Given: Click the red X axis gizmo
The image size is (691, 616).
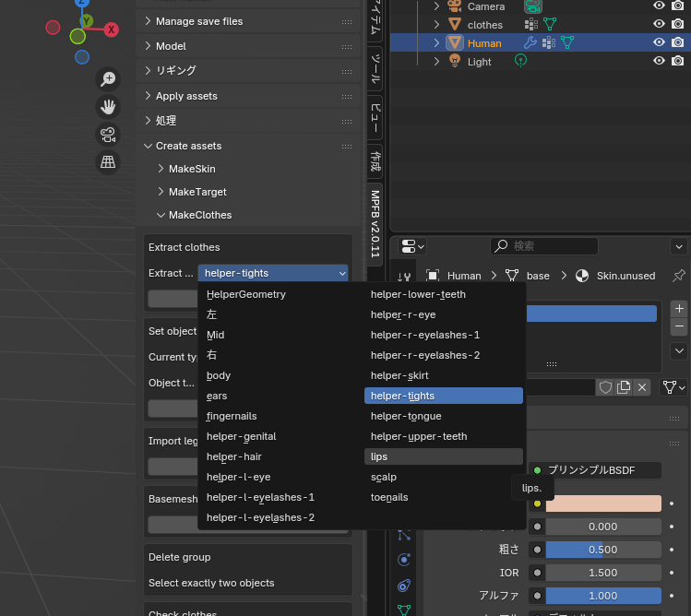Looking at the screenshot, I should [112, 30].
